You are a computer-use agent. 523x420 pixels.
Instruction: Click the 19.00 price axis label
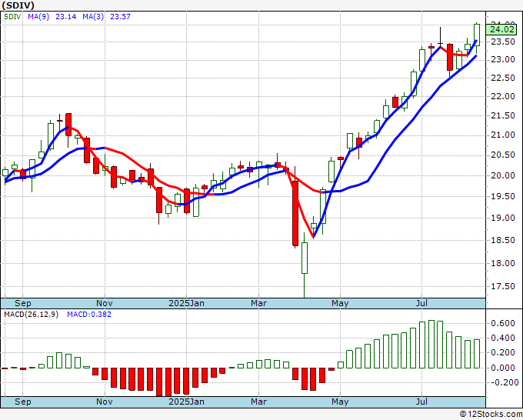[x=503, y=218]
